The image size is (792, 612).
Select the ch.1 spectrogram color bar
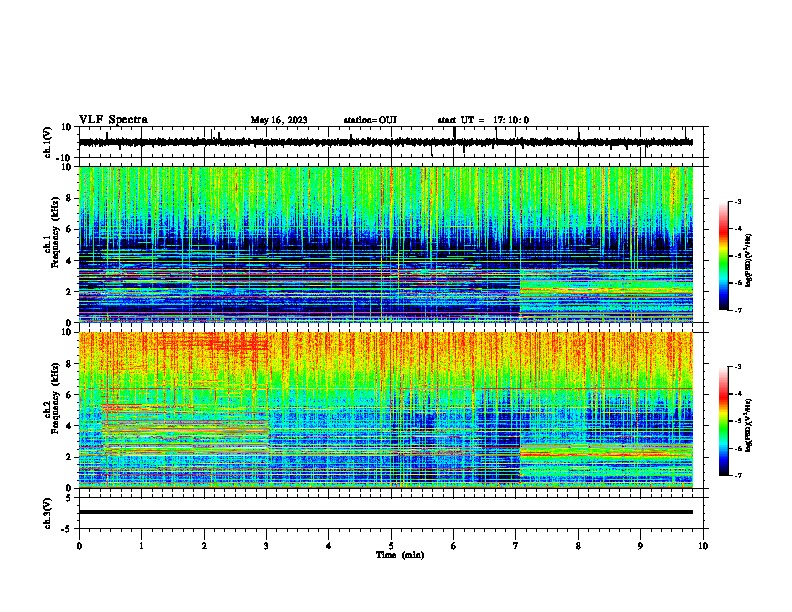pos(723,256)
